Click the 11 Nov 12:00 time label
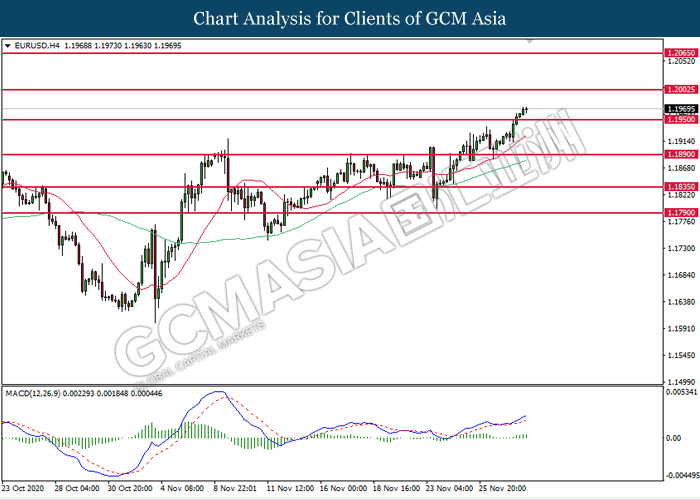Screen dimensions: 700x500 point(290,488)
